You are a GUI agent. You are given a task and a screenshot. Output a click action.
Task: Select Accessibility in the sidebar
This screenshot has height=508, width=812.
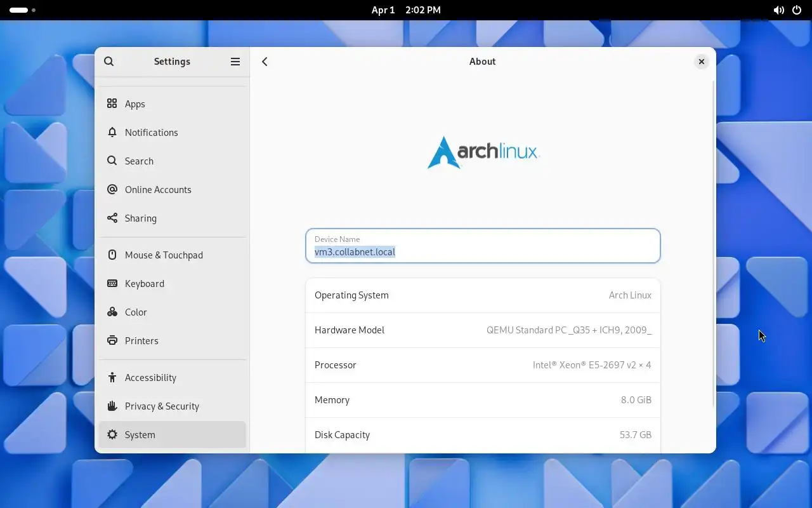point(172,377)
